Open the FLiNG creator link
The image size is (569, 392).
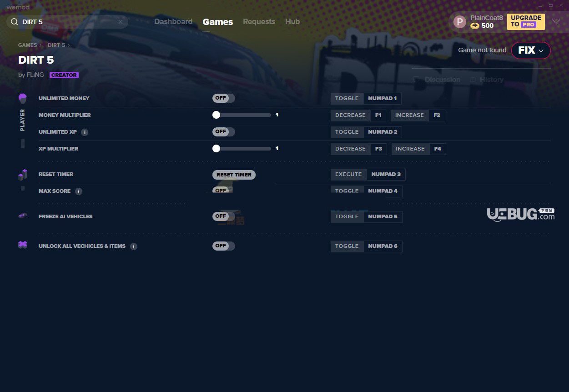coord(35,75)
